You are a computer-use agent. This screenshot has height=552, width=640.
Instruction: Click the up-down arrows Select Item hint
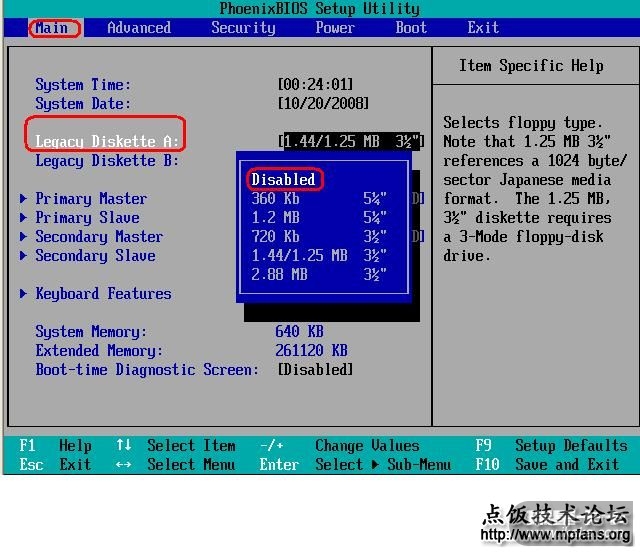(x=176, y=445)
